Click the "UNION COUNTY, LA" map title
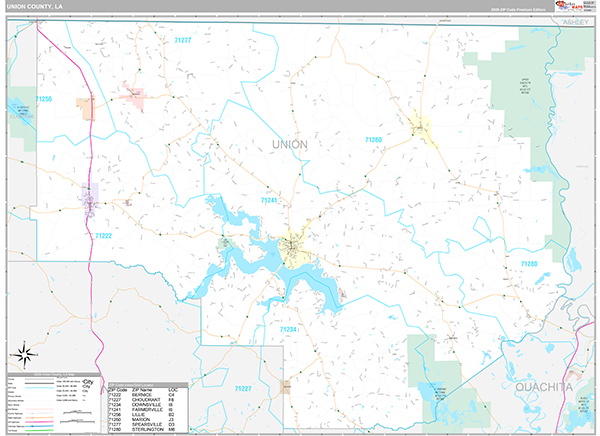600x436 pixels. tap(32, 8)
